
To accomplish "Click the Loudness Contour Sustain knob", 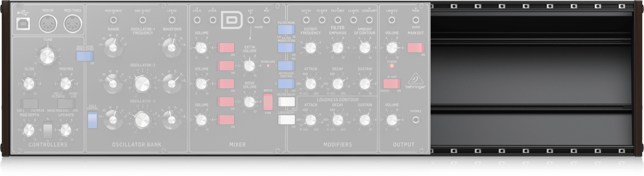I will click(365, 120).
